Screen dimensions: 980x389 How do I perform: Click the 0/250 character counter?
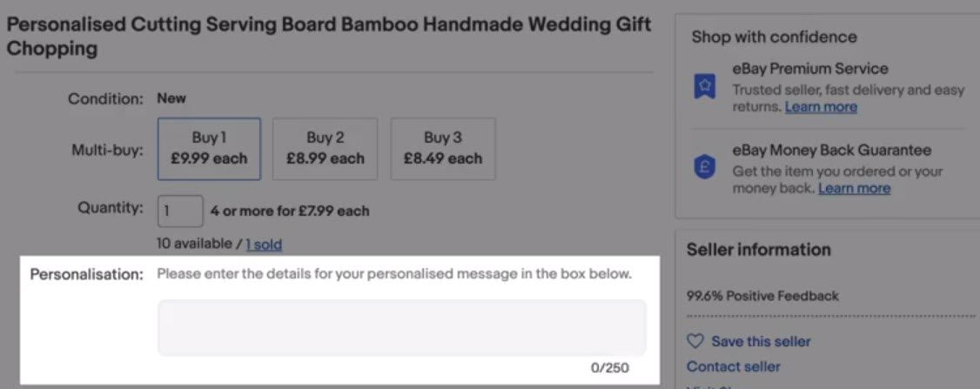point(610,368)
